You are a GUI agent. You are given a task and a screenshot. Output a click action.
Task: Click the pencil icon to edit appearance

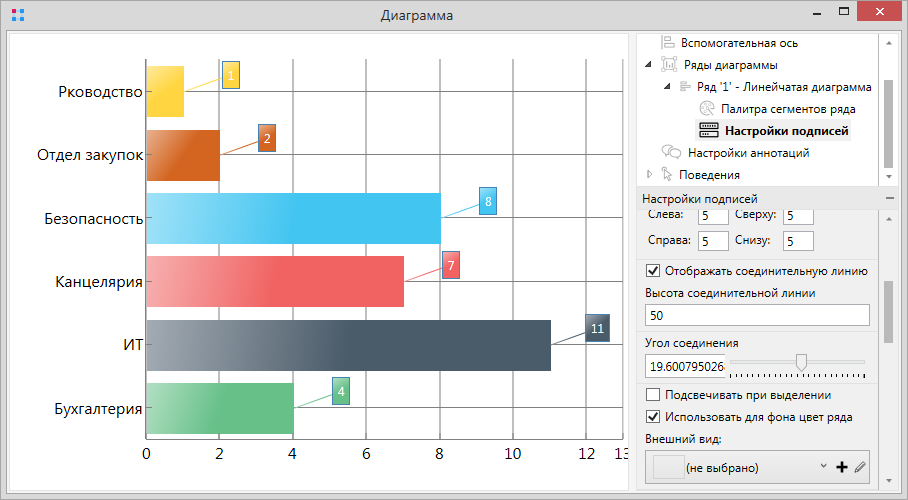click(x=860, y=467)
